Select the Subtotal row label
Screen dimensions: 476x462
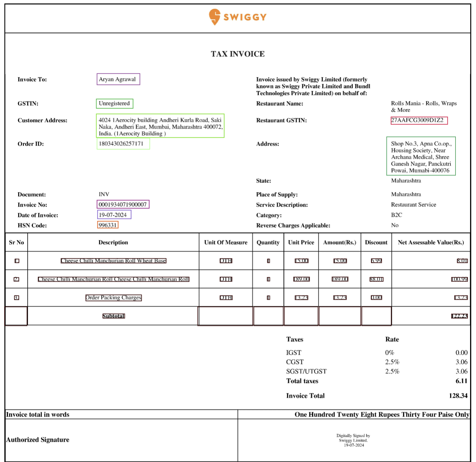114,316
